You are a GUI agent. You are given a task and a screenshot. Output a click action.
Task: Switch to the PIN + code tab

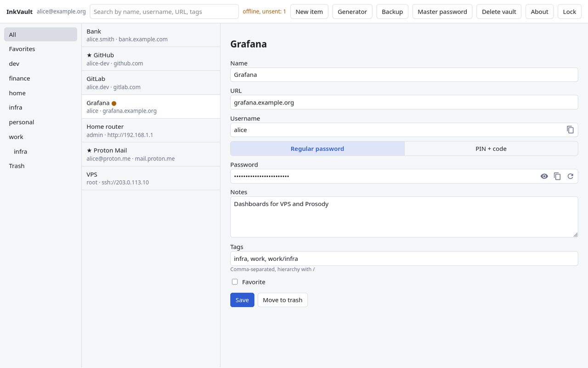491,149
